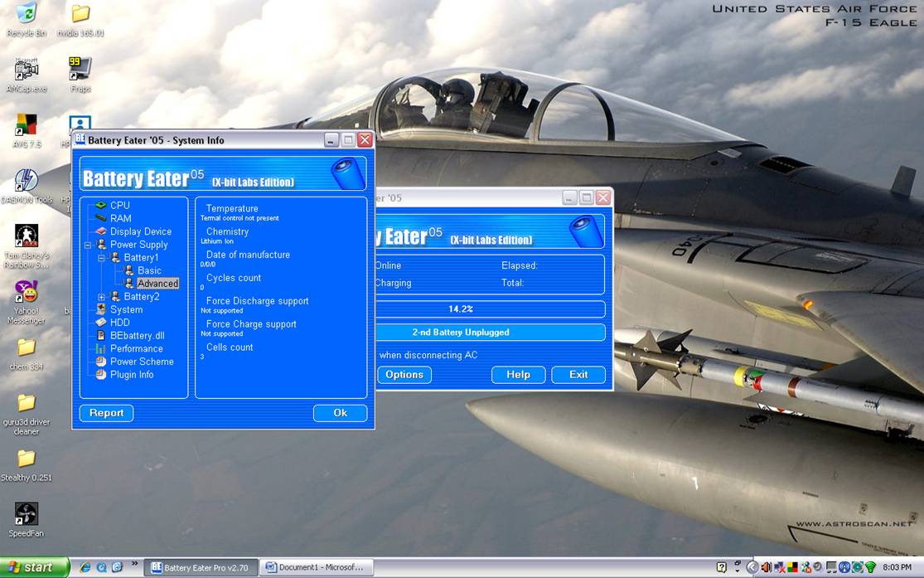
Task: Click the Battery1 icon in the tree
Action: [x=115, y=257]
